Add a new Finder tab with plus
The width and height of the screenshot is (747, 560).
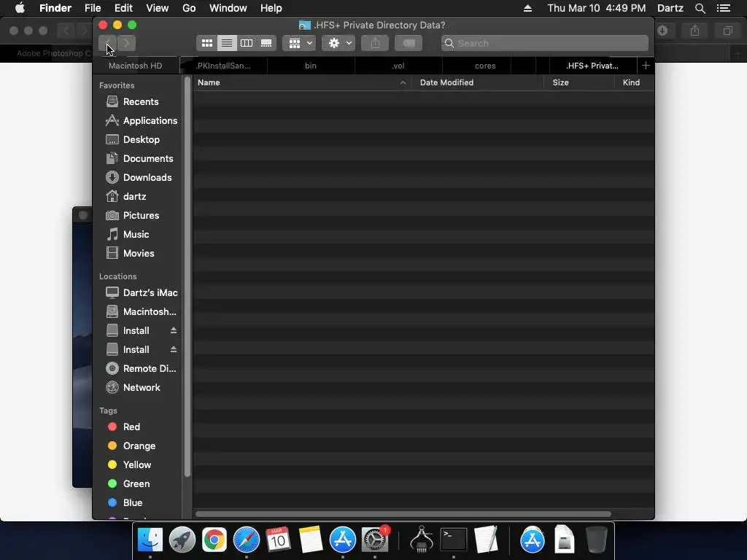click(x=646, y=66)
